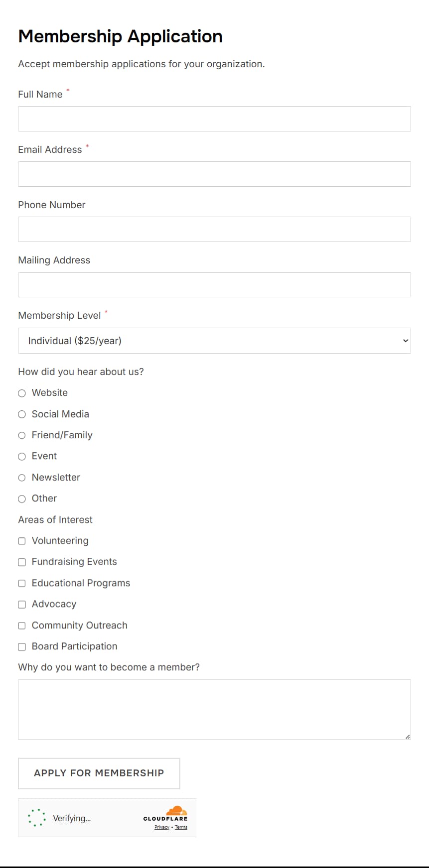Select Other as referral source
The height and width of the screenshot is (868, 429).
22,498
